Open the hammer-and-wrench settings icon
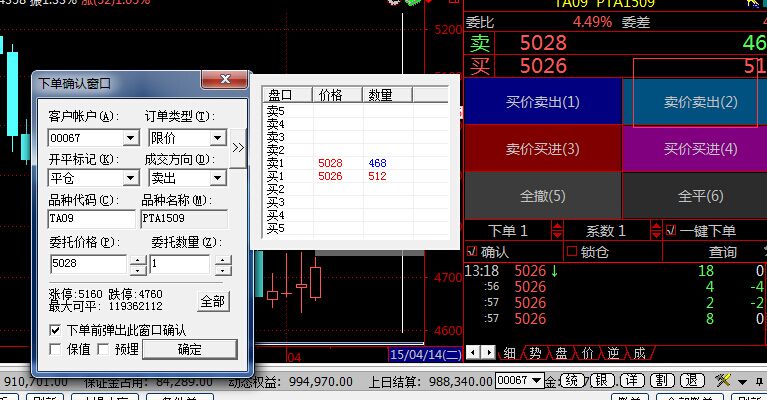This screenshot has height=400, width=767. 726,381
